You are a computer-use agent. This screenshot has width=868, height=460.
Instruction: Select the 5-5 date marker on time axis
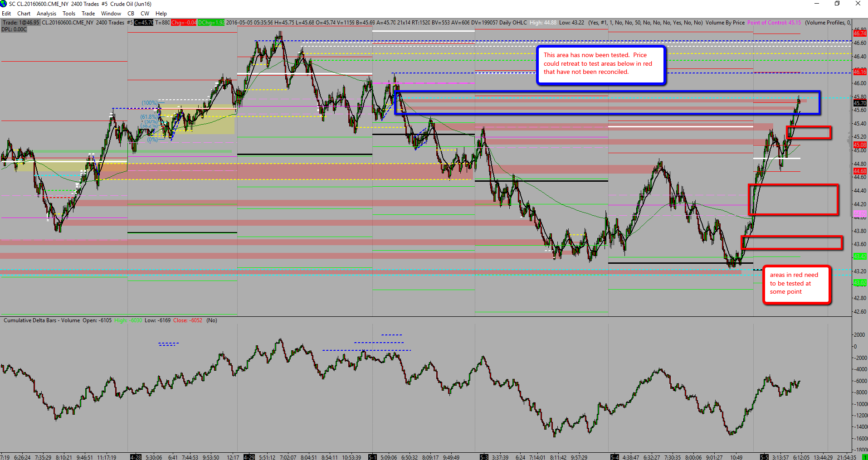pyautogui.click(x=765, y=457)
